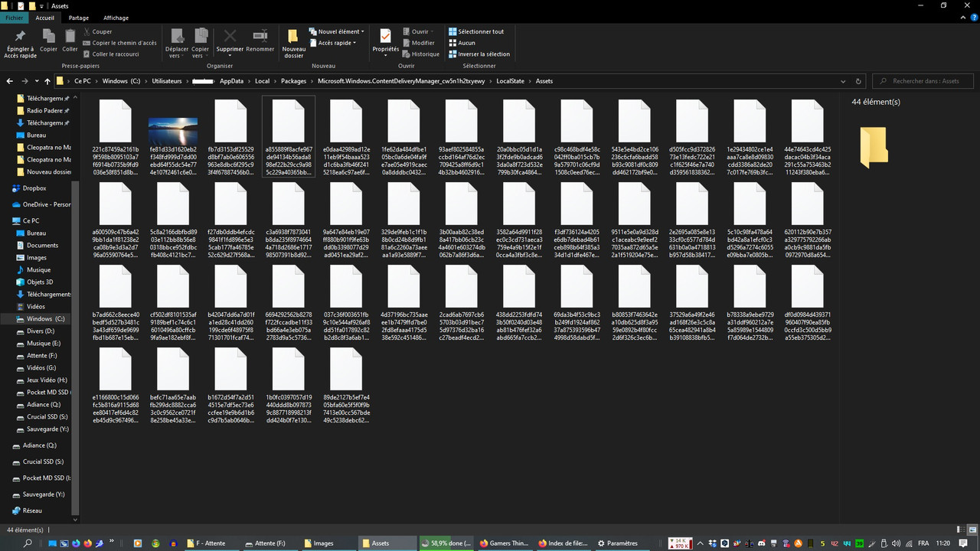This screenshot has height=551, width=980.
Task: Click search box Rechercher dans : Assets
Action: (923, 81)
